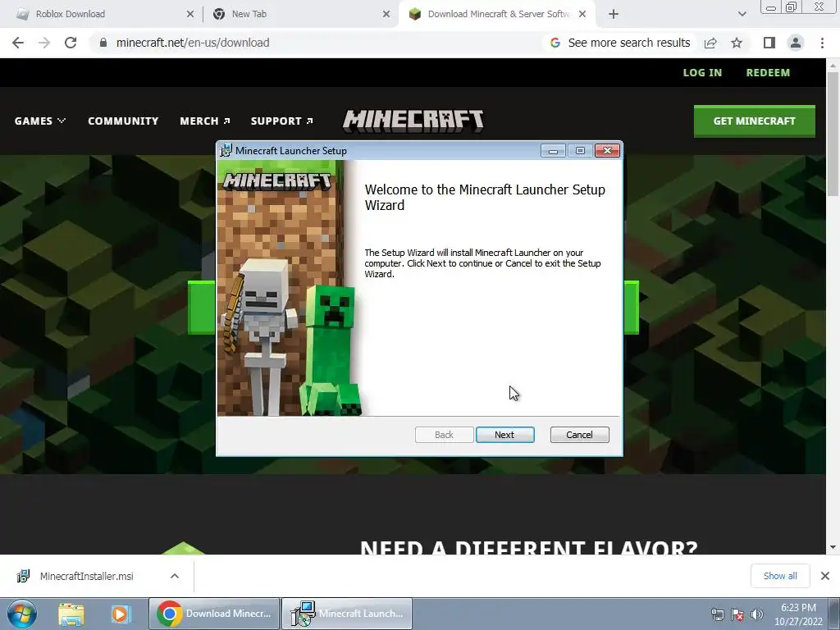Select the Download Minecraft & Server Software tab
Viewport: 840px width, 630px height.
495,14
